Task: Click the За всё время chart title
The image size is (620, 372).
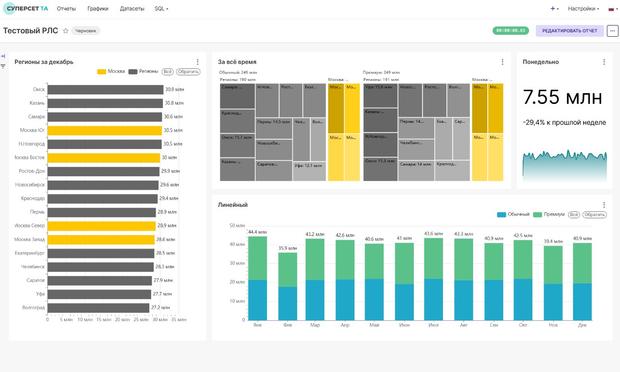Action: pyautogui.click(x=237, y=62)
